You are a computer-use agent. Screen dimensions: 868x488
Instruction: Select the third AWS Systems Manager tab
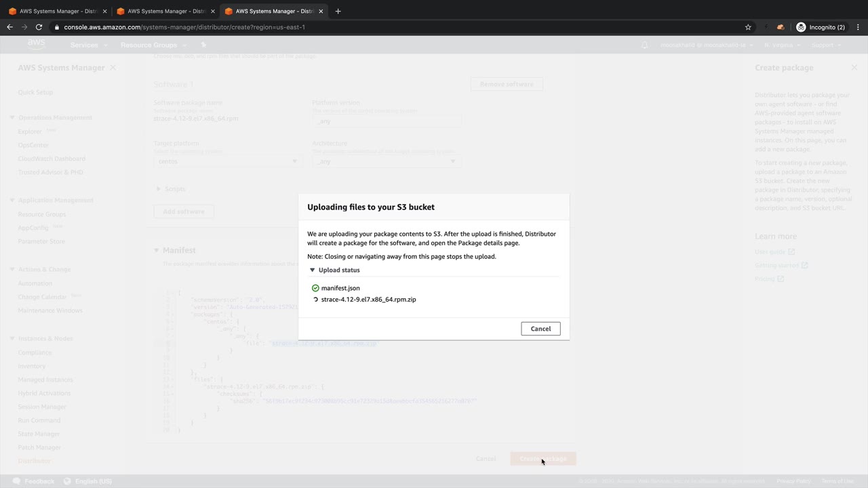click(x=273, y=11)
